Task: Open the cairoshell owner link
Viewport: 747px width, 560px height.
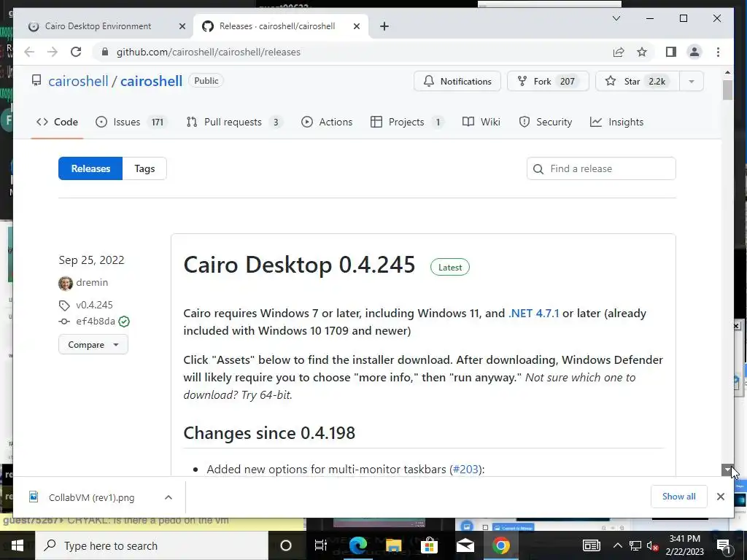Action: 78,81
